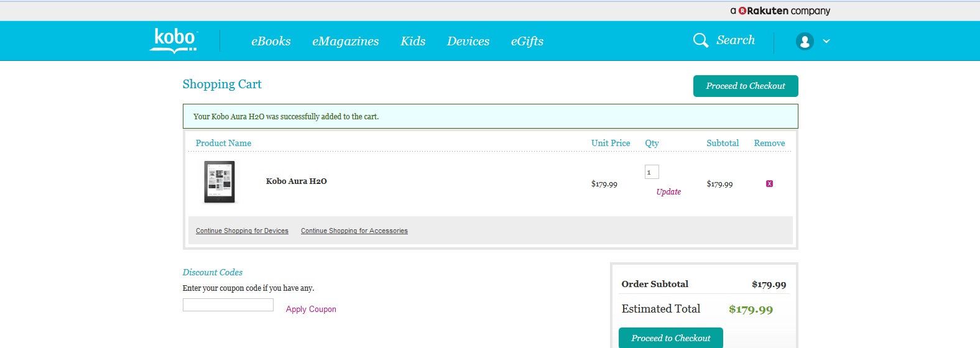Click the Unit Price column header

(611, 143)
